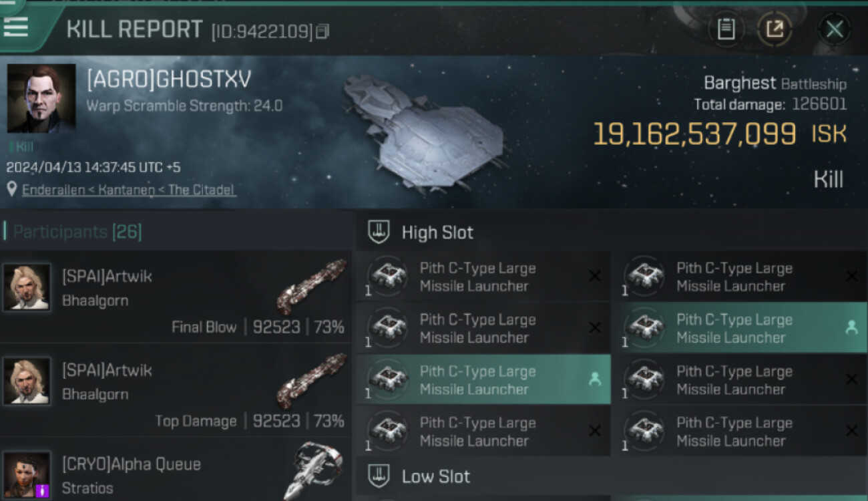Screen dimensions: 868x501
Task: Copy the kill report ID
Action: click(x=322, y=31)
